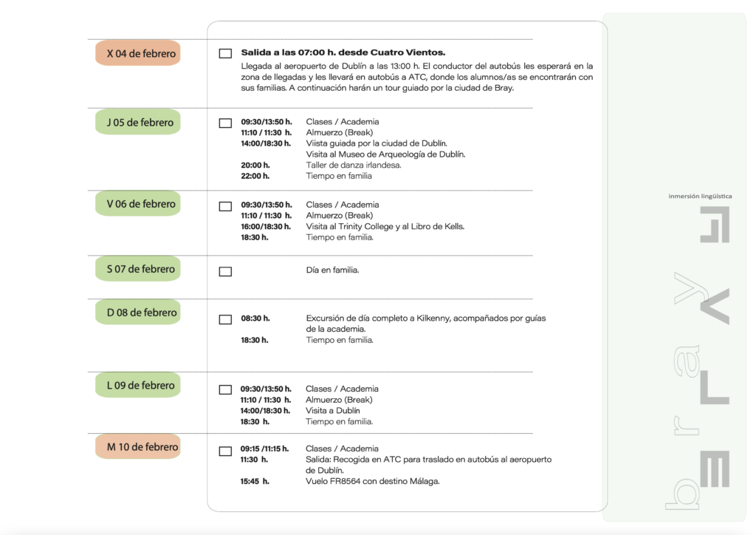
Task: Click the gray square logo under inmersión lingüística
Action: pyautogui.click(x=714, y=225)
